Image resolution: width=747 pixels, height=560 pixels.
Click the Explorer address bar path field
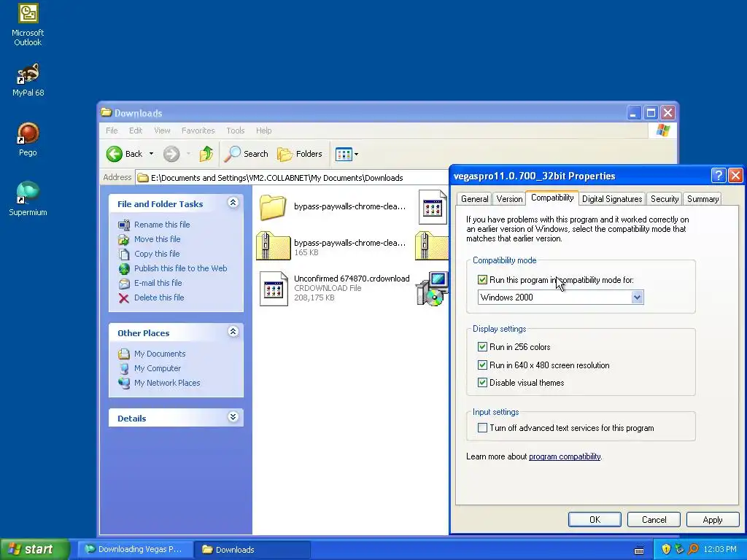(292, 178)
